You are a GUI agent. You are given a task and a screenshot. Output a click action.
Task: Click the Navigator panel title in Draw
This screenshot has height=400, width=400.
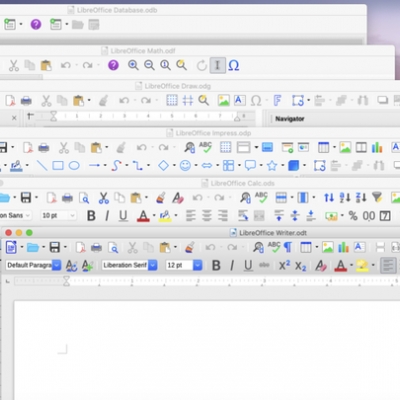(x=290, y=119)
